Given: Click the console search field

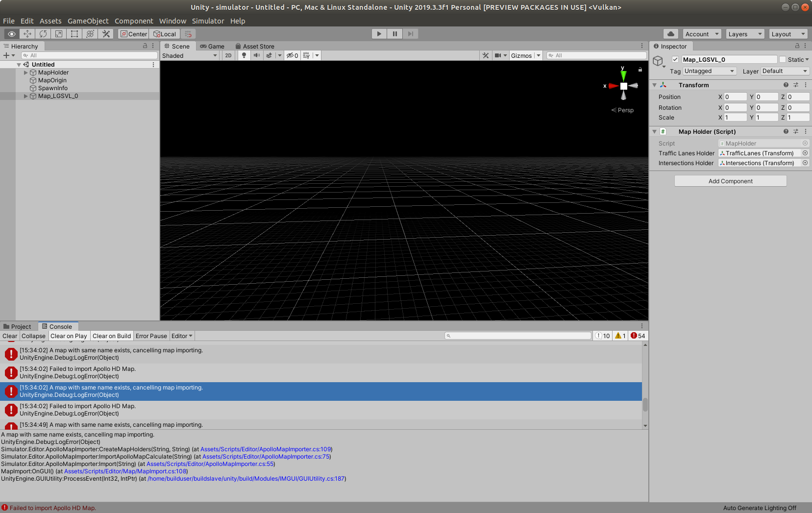Looking at the screenshot, I should 518,335.
